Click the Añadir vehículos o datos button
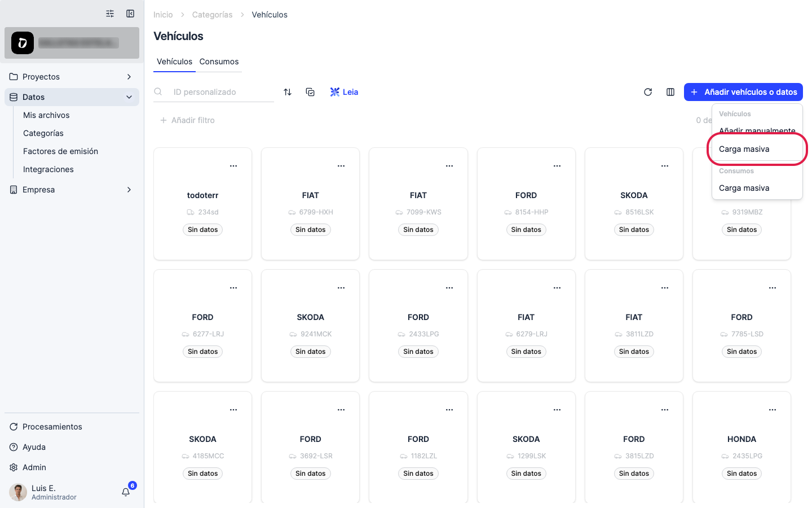Viewport: 812px width, 508px height. (x=743, y=92)
